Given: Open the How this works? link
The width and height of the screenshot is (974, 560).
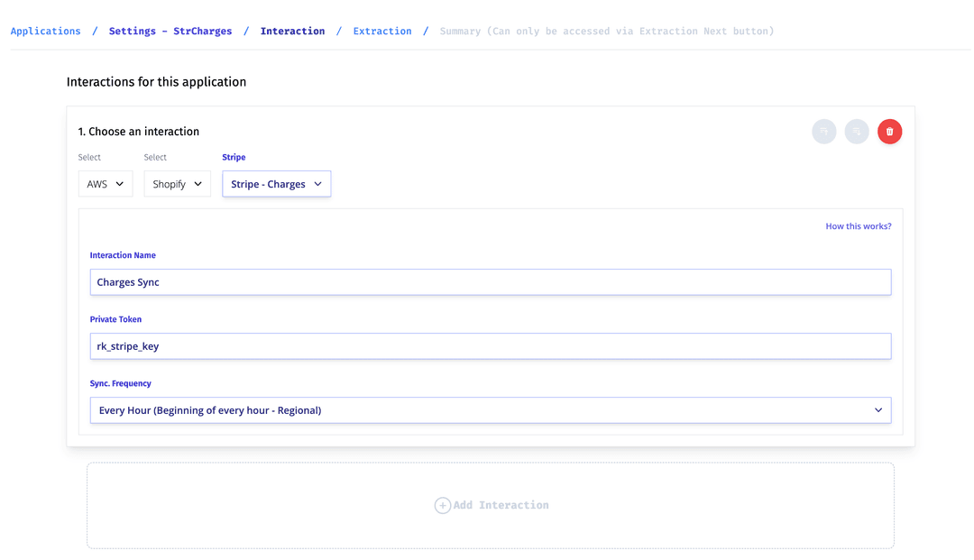Looking at the screenshot, I should coord(859,226).
